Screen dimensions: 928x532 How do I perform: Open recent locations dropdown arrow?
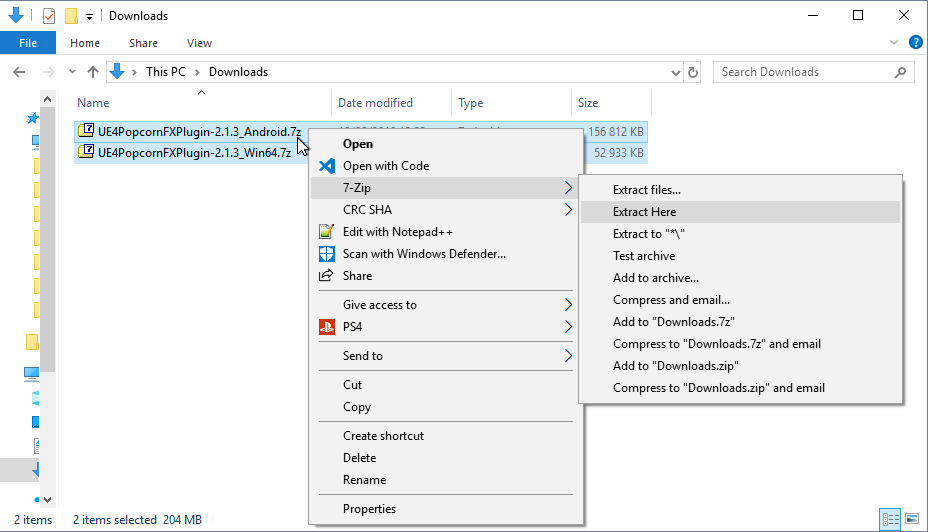click(72, 72)
